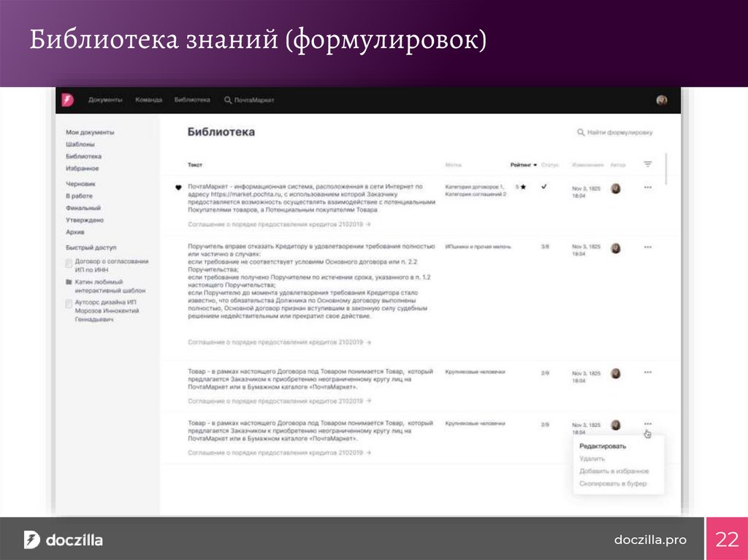Click the Doczilla logo in the app header

click(x=68, y=100)
